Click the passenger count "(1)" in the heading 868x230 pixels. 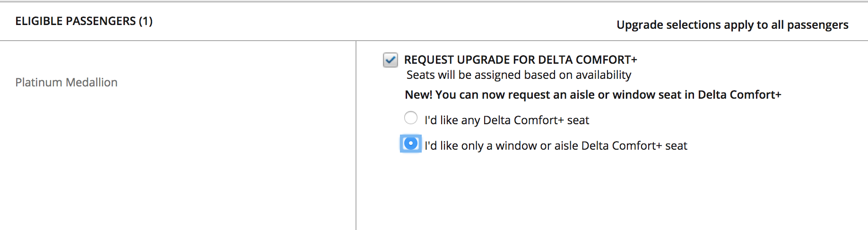146,21
